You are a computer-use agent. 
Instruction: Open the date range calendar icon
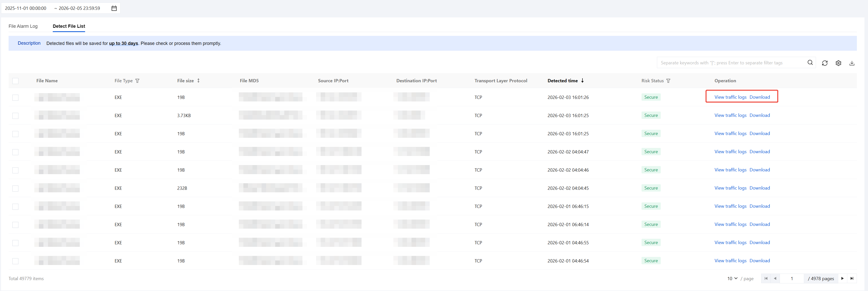[114, 8]
